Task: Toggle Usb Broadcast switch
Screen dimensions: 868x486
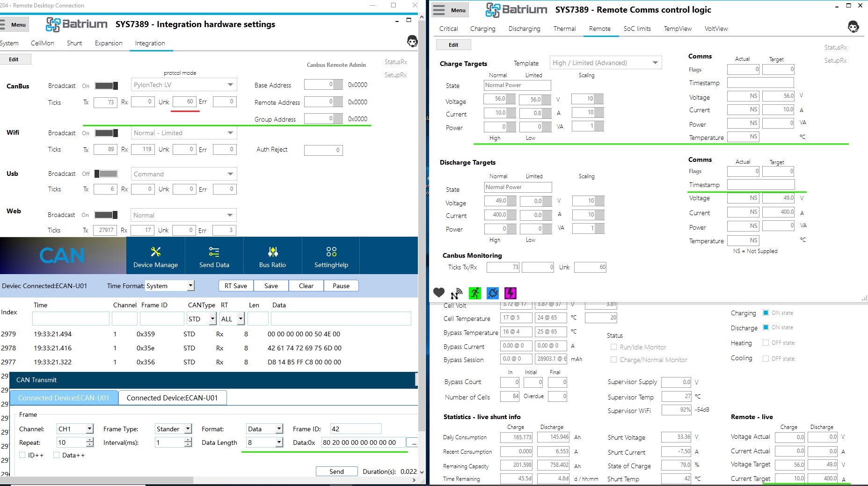Action: 106,174
